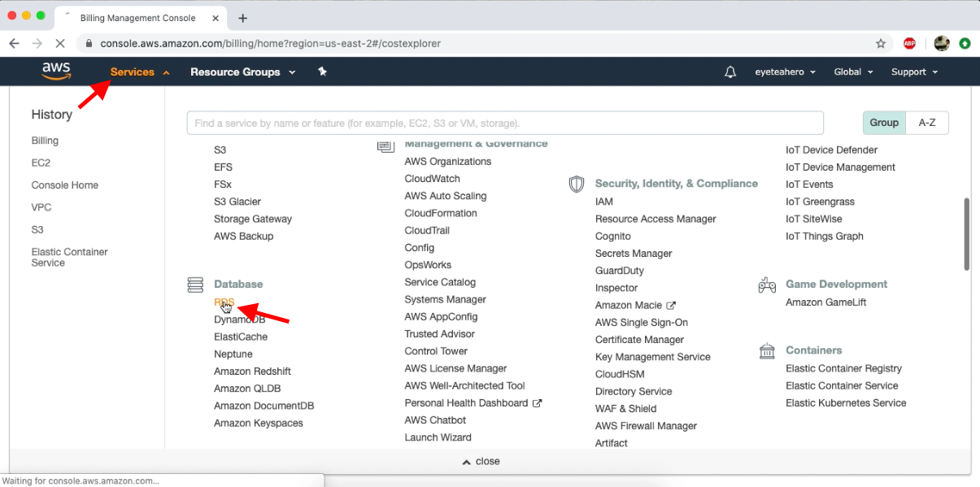Open the eyeteahero account dropdown
Image resolution: width=980 pixels, height=487 pixels.
(786, 72)
